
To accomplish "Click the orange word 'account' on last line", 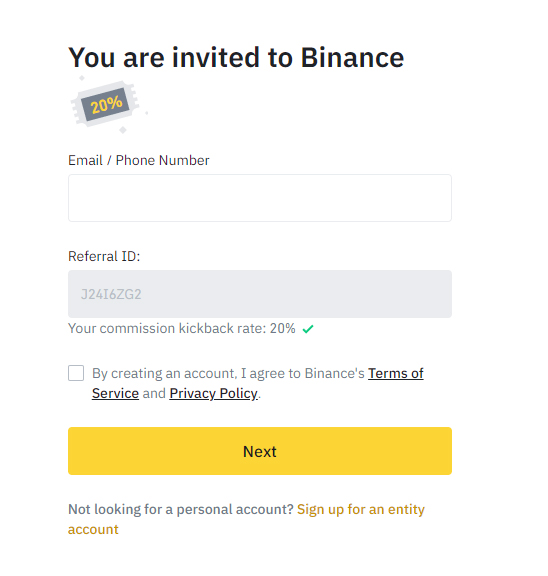I will point(93,530).
